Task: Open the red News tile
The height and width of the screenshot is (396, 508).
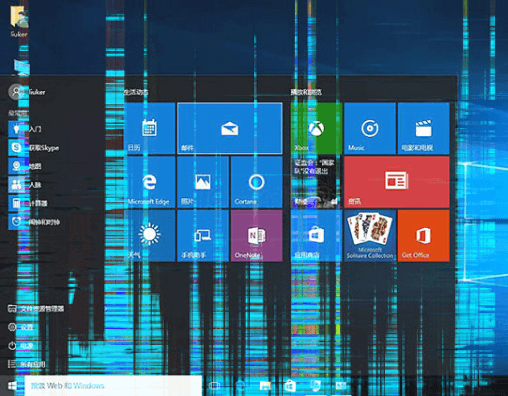Action: pyautogui.click(x=397, y=182)
